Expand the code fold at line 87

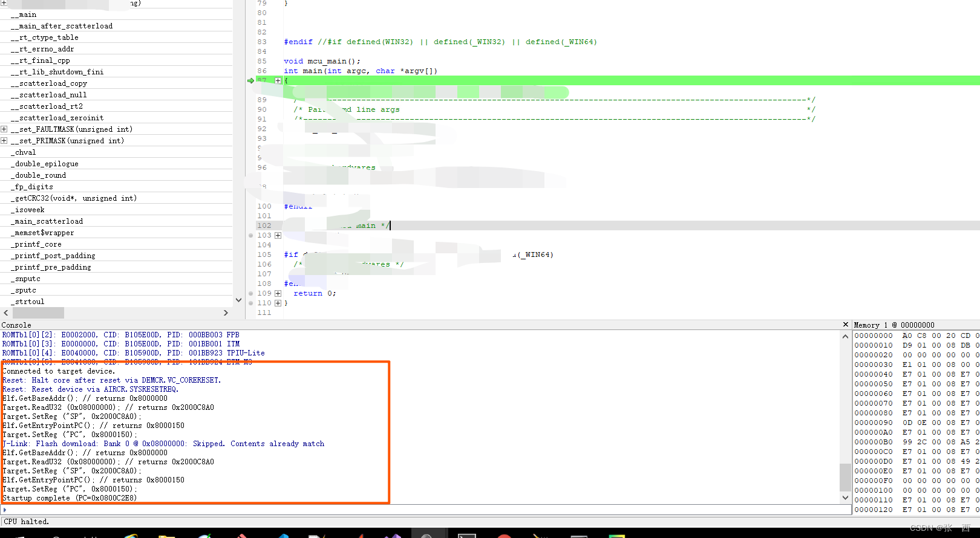point(278,80)
